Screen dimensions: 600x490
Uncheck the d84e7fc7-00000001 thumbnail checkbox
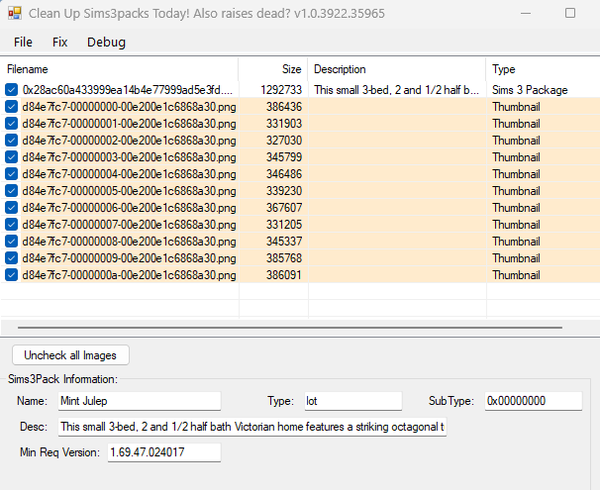pos(11,124)
